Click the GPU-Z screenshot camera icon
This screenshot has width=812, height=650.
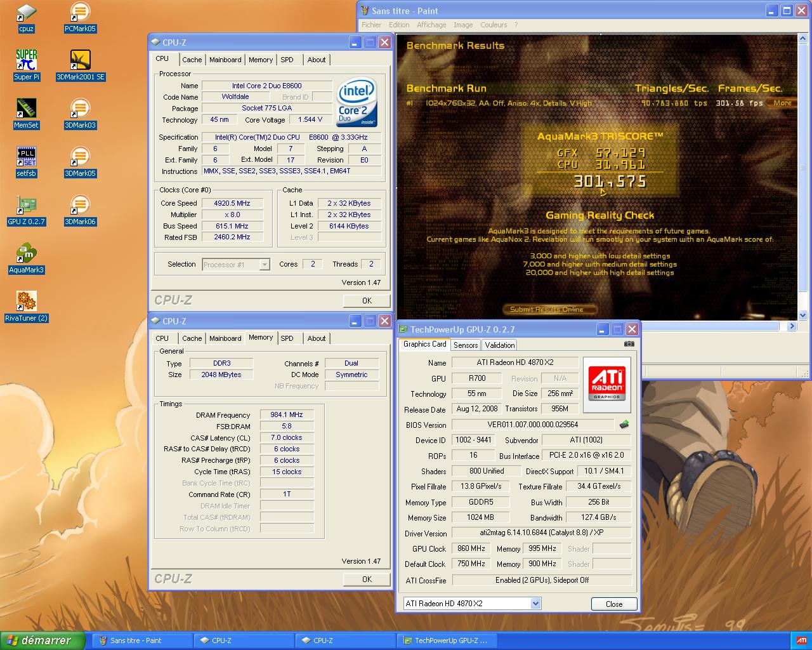(629, 344)
